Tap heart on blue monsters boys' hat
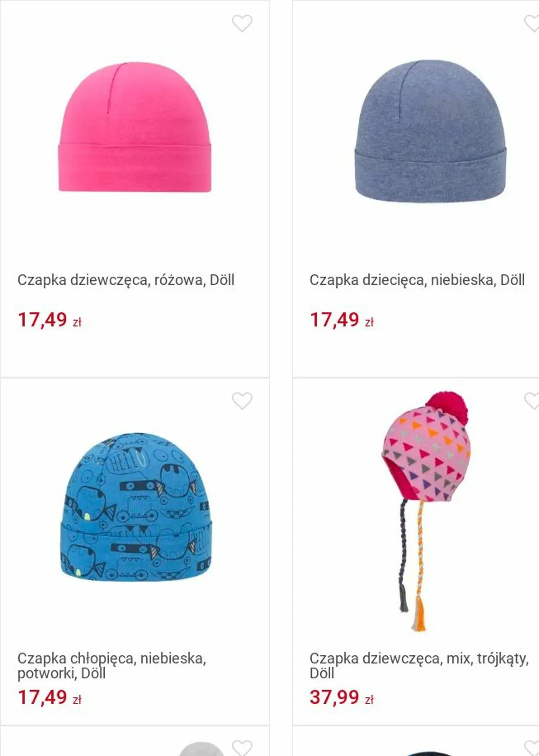 point(242,401)
